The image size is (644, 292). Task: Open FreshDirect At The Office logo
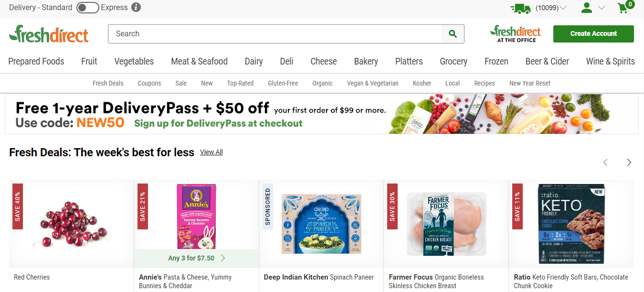pos(516,34)
